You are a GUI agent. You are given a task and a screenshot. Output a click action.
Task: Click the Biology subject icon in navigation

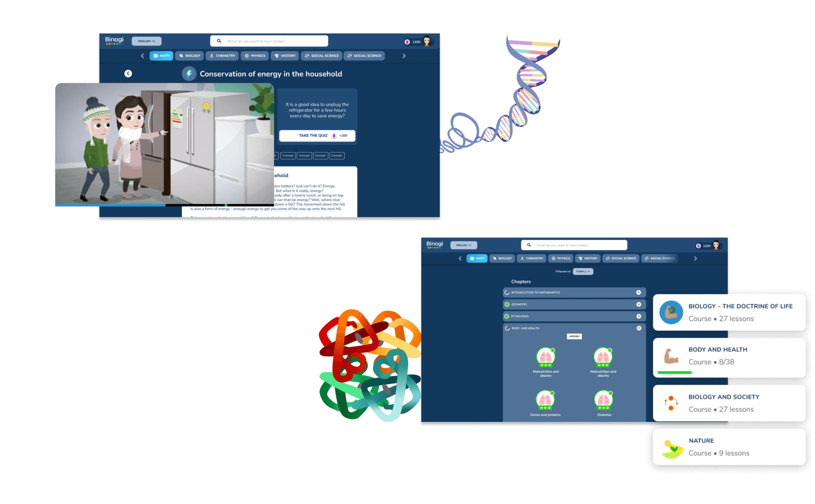click(x=191, y=55)
